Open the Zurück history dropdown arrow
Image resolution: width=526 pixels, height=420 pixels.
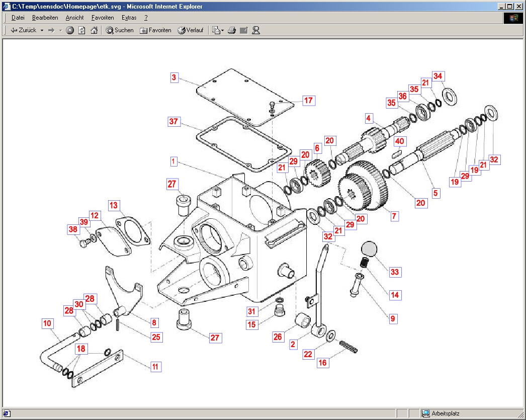click(x=42, y=30)
